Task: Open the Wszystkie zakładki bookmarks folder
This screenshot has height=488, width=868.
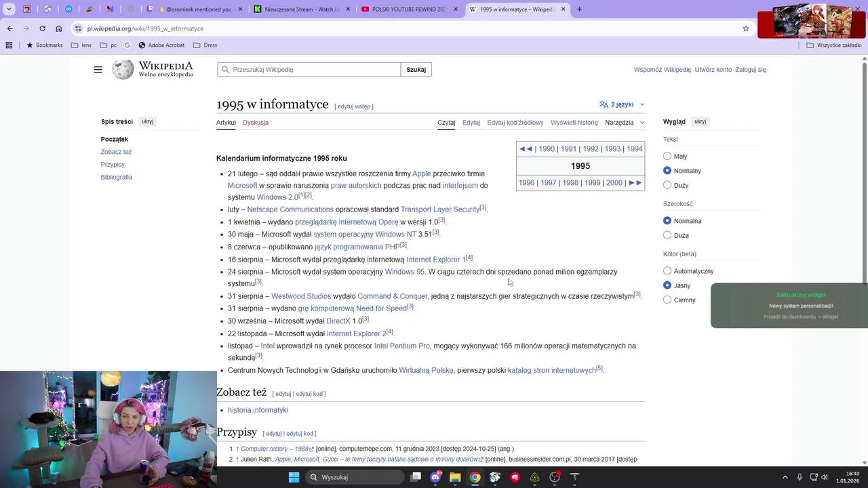Action: click(834, 45)
